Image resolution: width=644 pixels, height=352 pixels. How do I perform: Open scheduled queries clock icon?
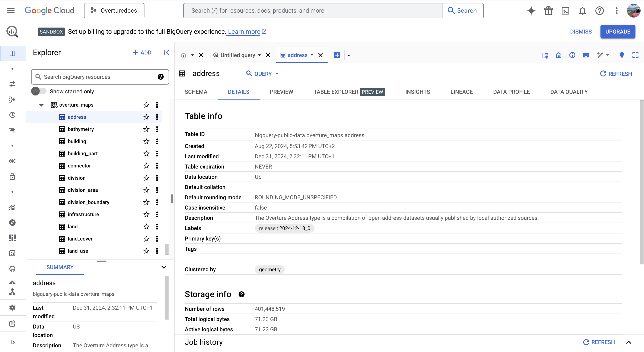click(x=12, y=115)
